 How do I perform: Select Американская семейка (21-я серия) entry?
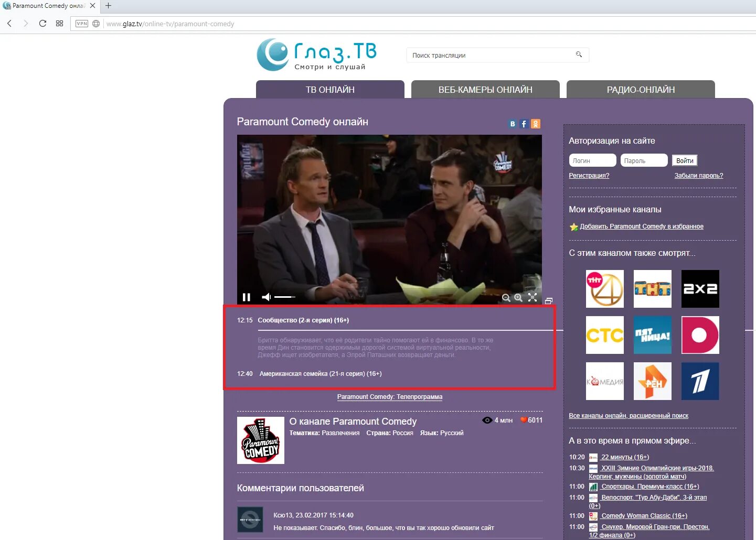321,374
